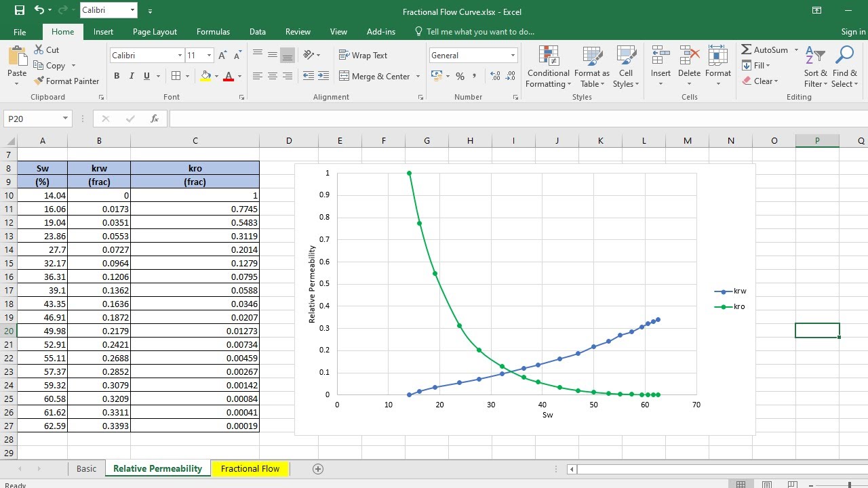Select the Basic worksheet tab
This screenshot has height=488, width=868.
point(87,468)
